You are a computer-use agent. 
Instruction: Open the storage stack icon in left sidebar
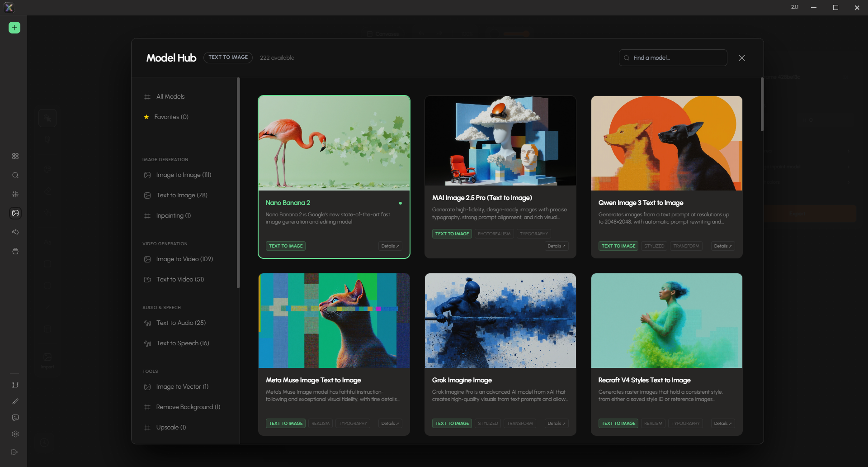(x=15, y=251)
